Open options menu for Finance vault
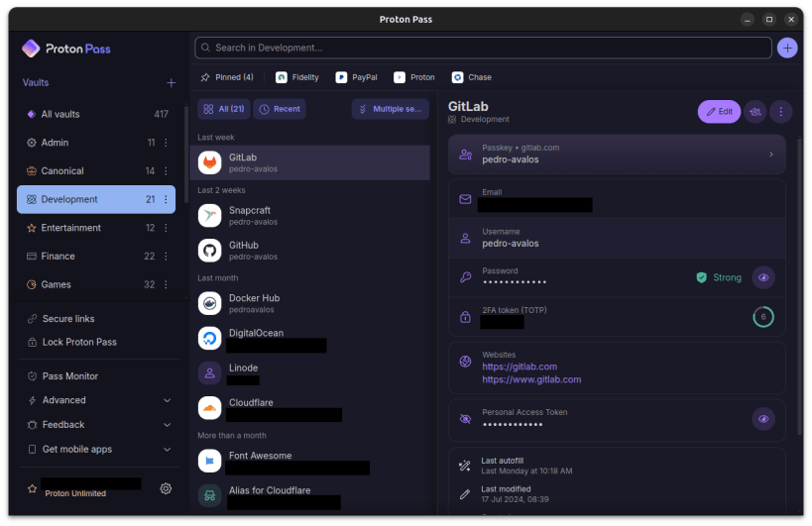Screen dimensions: 812x526 click(166, 256)
